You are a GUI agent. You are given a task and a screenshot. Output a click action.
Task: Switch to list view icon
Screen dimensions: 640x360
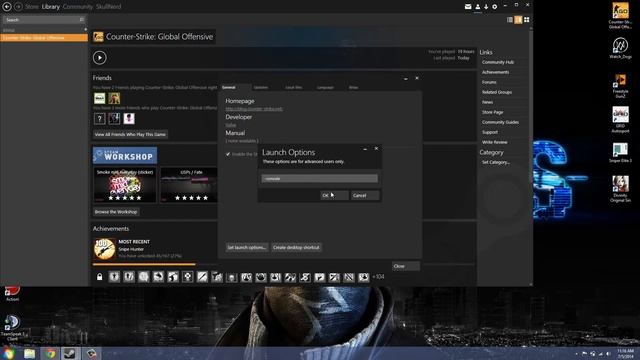(x=510, y=20)
